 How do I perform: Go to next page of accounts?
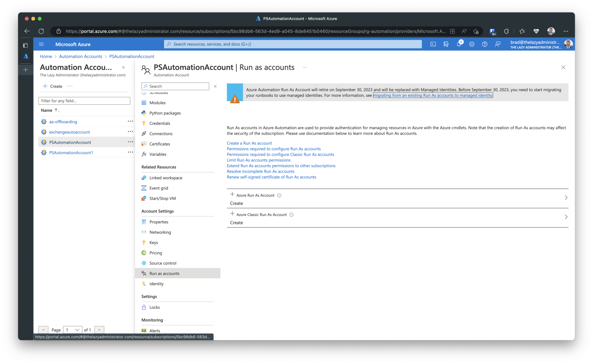(99, 330)
